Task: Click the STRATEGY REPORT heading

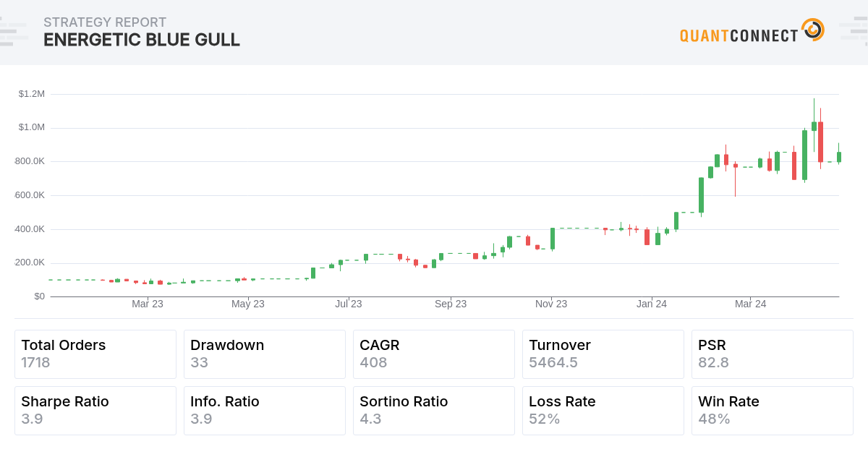Action: [105, 22]
